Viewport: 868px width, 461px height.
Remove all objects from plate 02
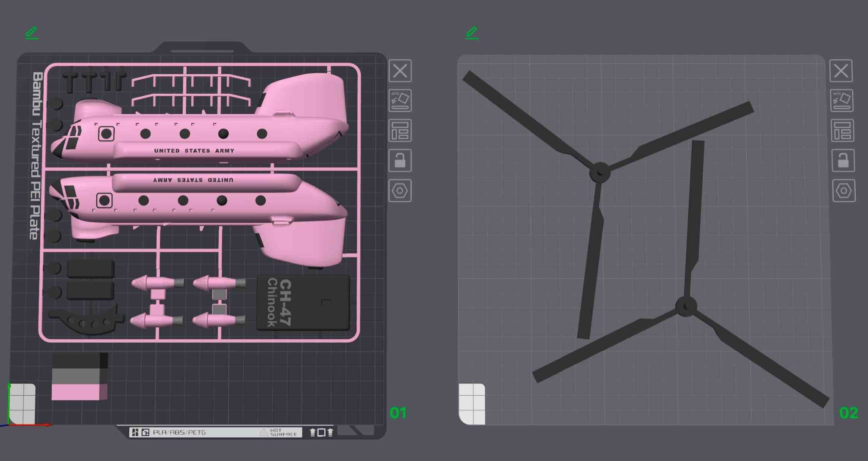(x=841, y=71)
